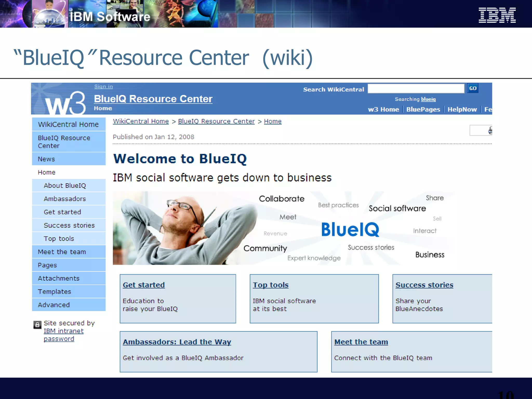The image size is (532, 399).
Task: Open the Sign in link
Action: [x=103, y=87]
